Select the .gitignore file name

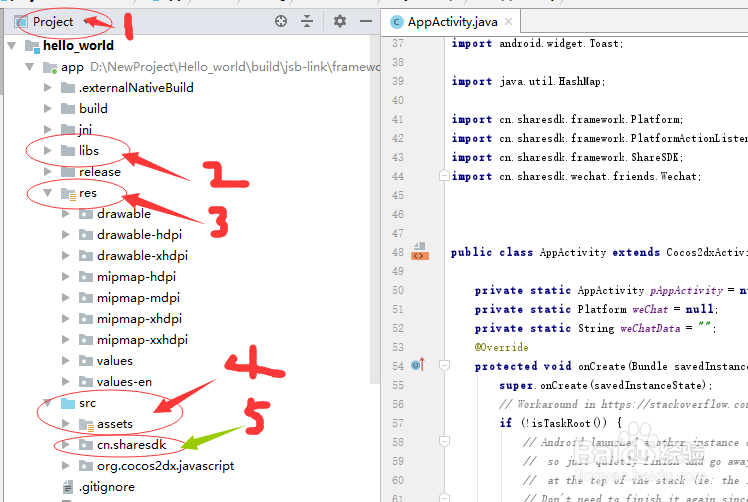click(x=107, y=487)
